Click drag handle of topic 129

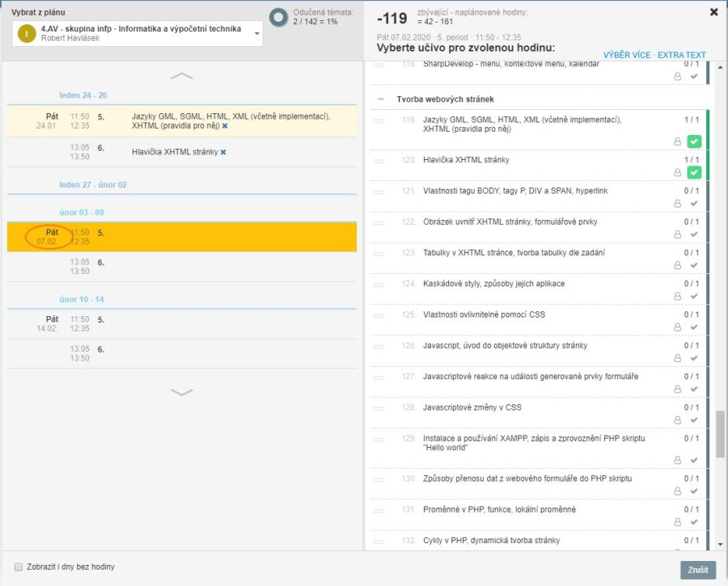(378, 438)
